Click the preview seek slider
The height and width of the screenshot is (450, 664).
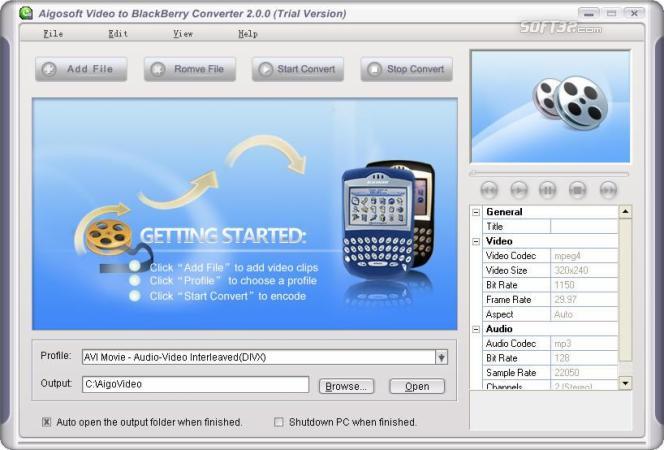(x=550, y=174)
